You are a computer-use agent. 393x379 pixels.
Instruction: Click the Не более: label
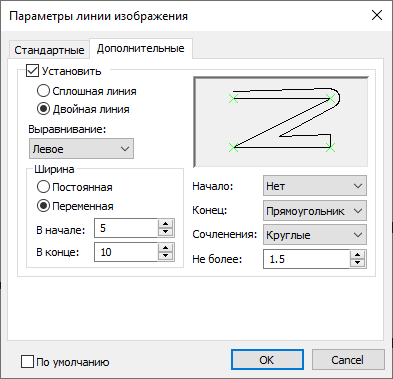(217, 259)
